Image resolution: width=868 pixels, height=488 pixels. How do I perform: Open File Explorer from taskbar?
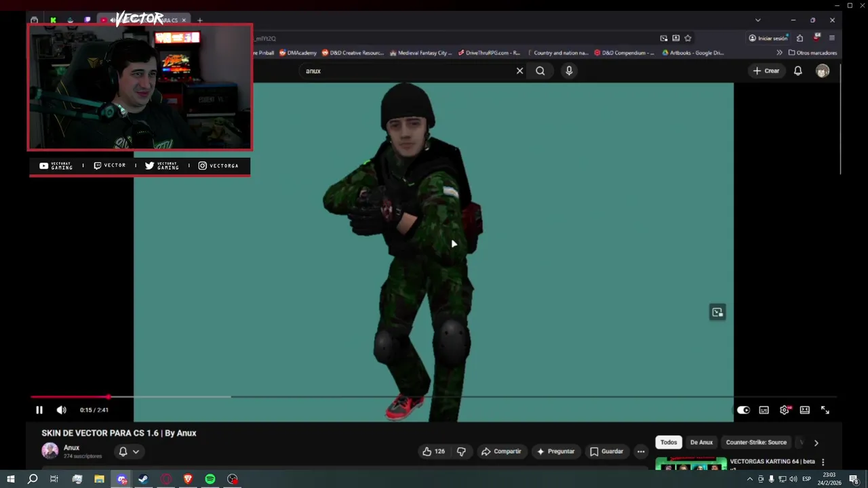tap(99, 479)
